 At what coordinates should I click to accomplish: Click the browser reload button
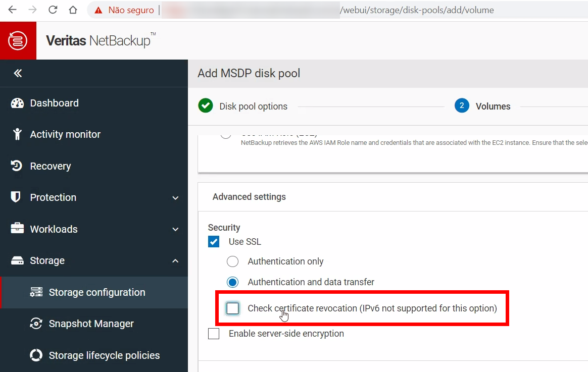pos(53,10)
